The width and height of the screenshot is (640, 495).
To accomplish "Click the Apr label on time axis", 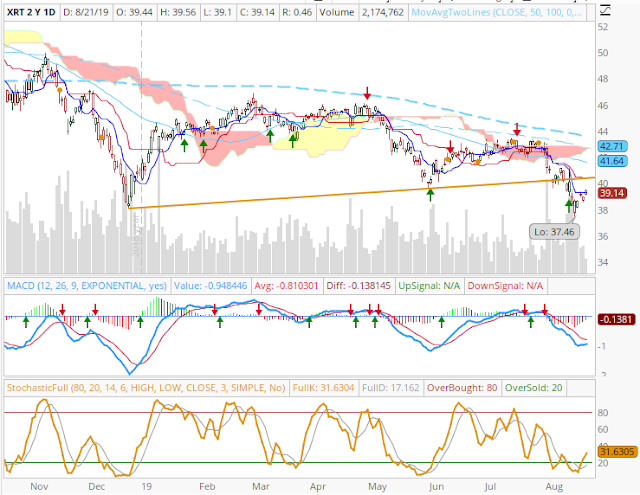I will point(318,486).
